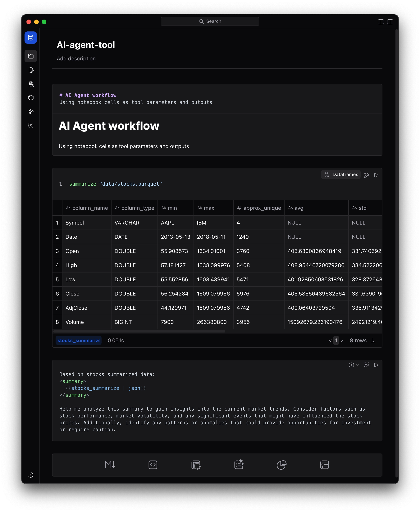
Task: Click inside the Search field
Action: 210,21
